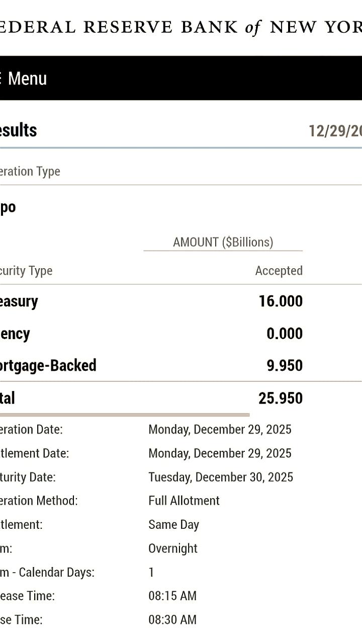Click the Results page heading
This screenshot has width=362, height=644.
coord(18,130)
